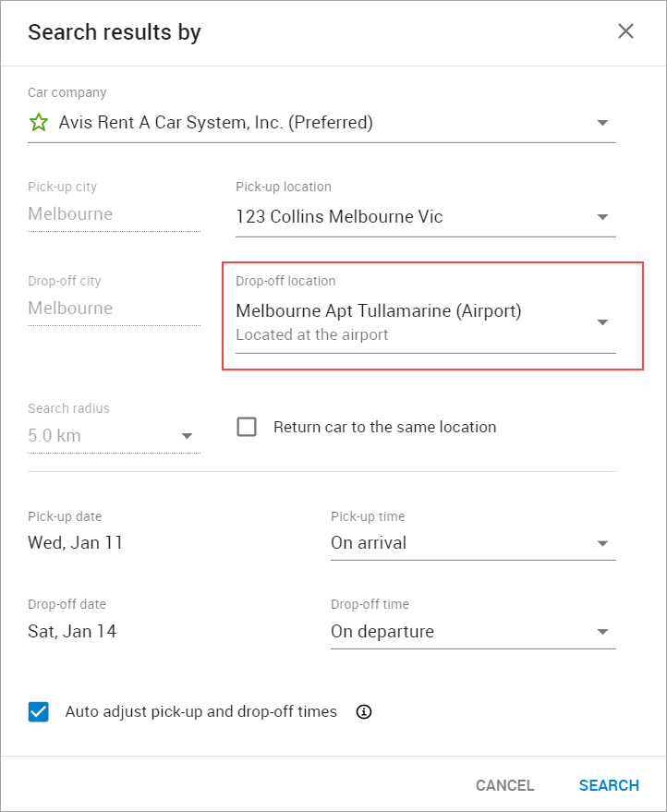
Task: Click the 'Return car to the same location' label
Action: point(384,427)
